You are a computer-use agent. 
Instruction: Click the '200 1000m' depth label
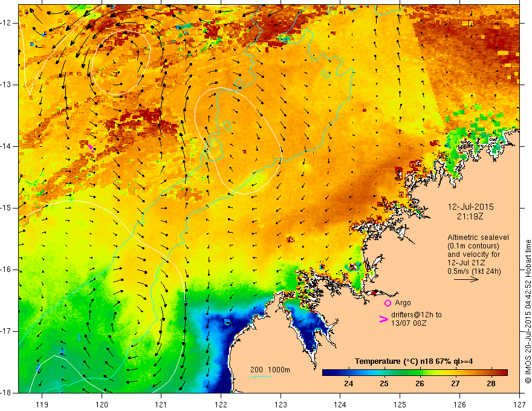coord(270,370)
